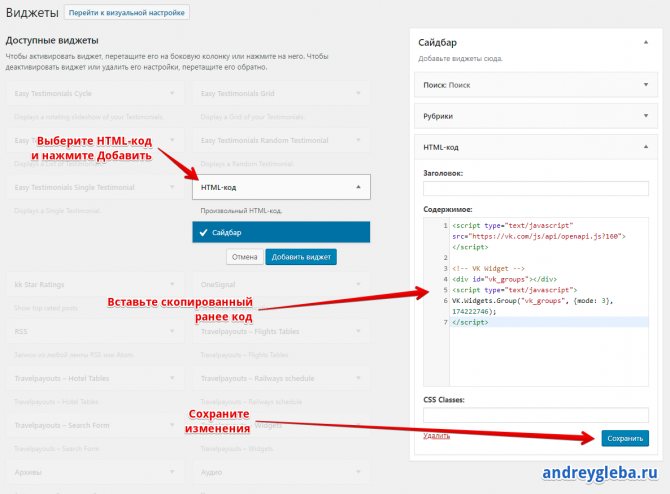670x494 pixels.
Task: Click the Добавить виджет button
Action: [x=301, y=257]
